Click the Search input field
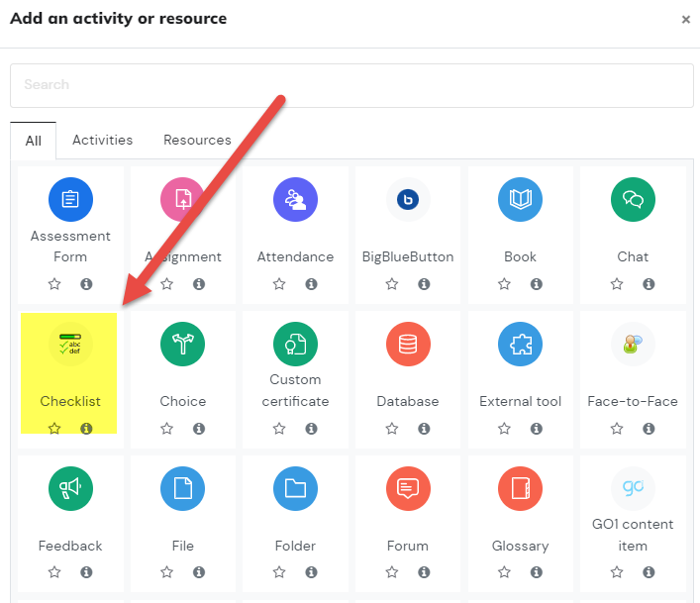The width and height of the screenshot is (700, 603). pos(351,85)
